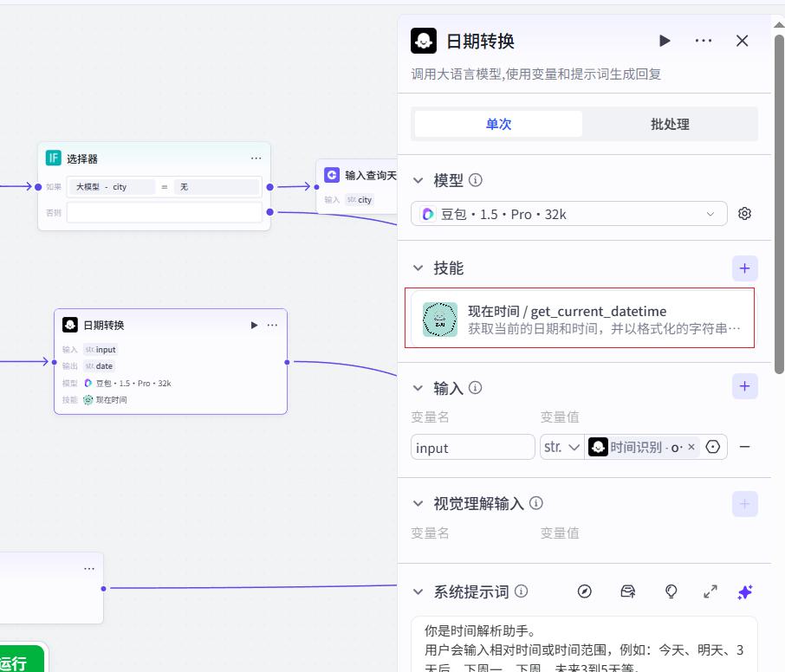This screenshot has width=785, height=672.
Task: Run the 日期转换 node from panel header
Action: click(x=665, y=41)
